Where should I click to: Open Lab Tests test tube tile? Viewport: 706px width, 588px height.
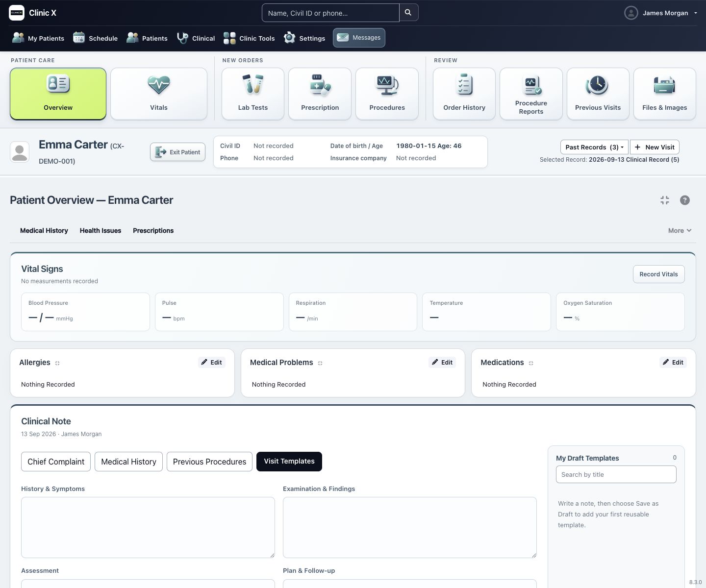(253, 94)
